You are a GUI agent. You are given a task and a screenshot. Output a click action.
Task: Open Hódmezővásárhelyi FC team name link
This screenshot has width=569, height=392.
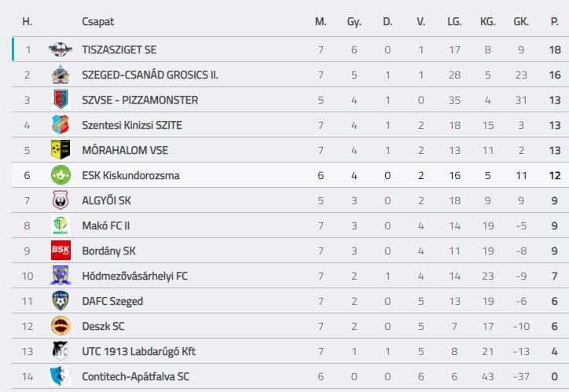tap(134, 276)
